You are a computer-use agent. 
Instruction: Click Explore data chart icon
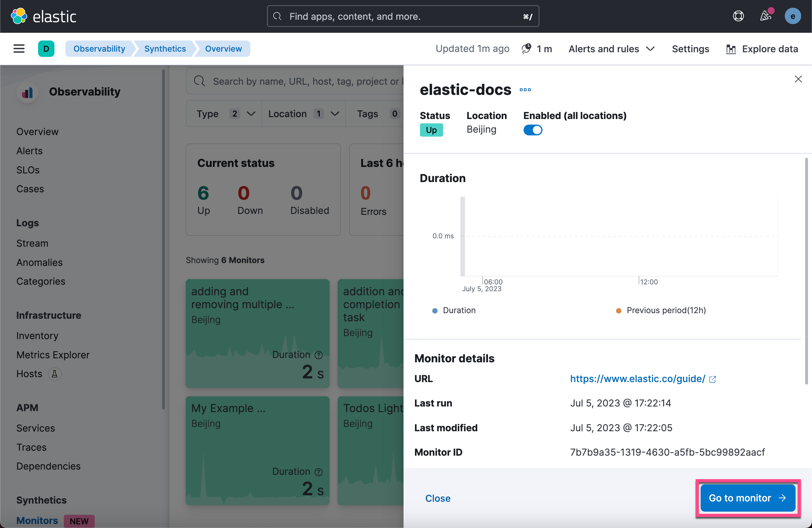tap(730, 49)
